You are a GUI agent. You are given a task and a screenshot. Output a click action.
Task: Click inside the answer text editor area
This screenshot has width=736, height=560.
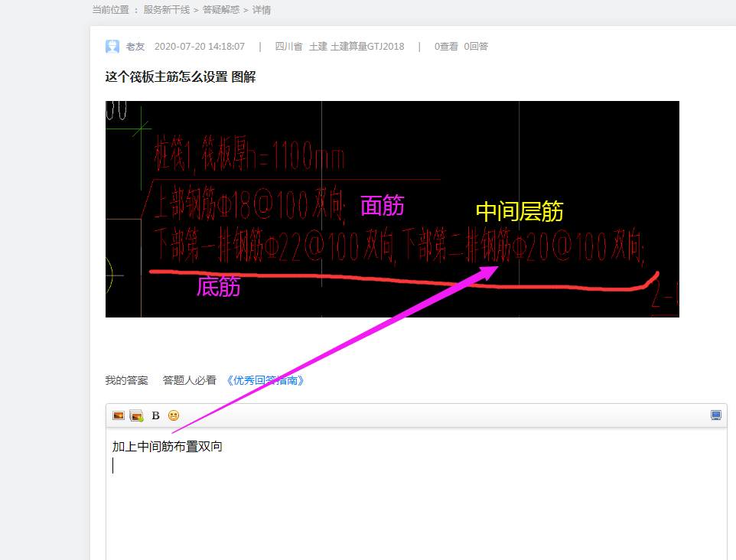[416, 493]
